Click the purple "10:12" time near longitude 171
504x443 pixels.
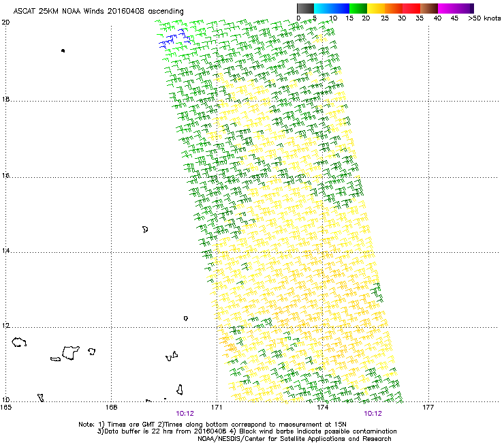click(185, 414)
